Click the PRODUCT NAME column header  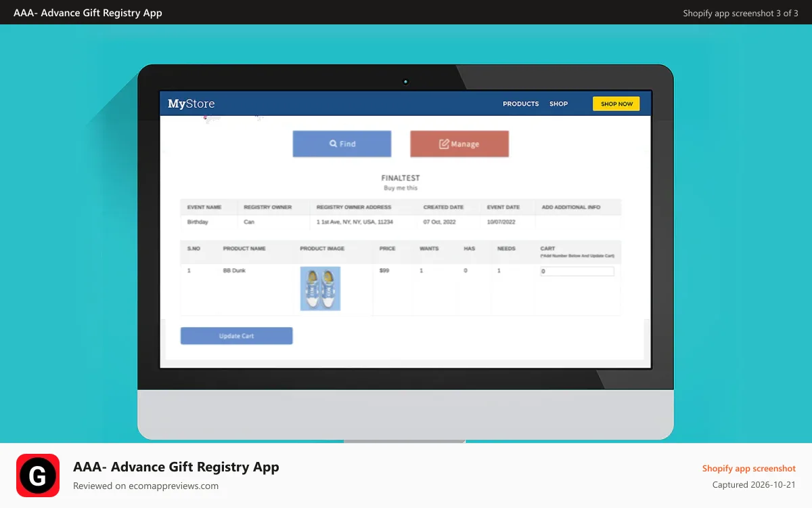pyautogui.click(x=244, y=249)
